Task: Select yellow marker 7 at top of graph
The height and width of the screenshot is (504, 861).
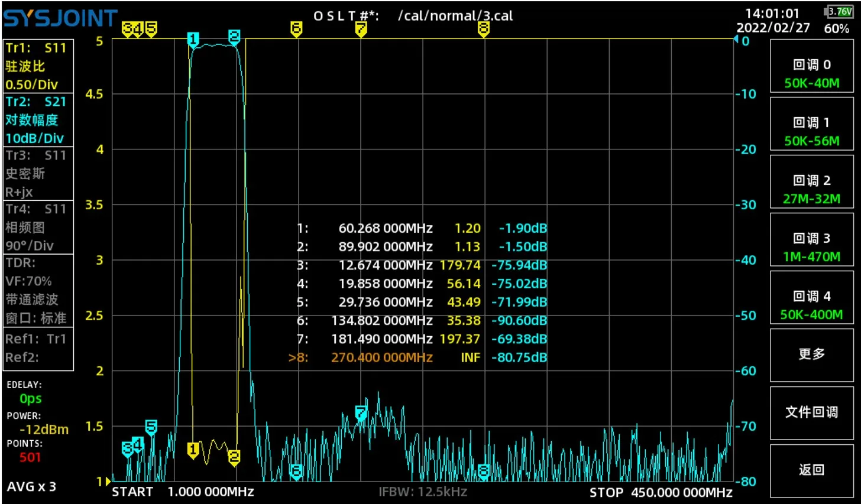Action: (361, 29)
